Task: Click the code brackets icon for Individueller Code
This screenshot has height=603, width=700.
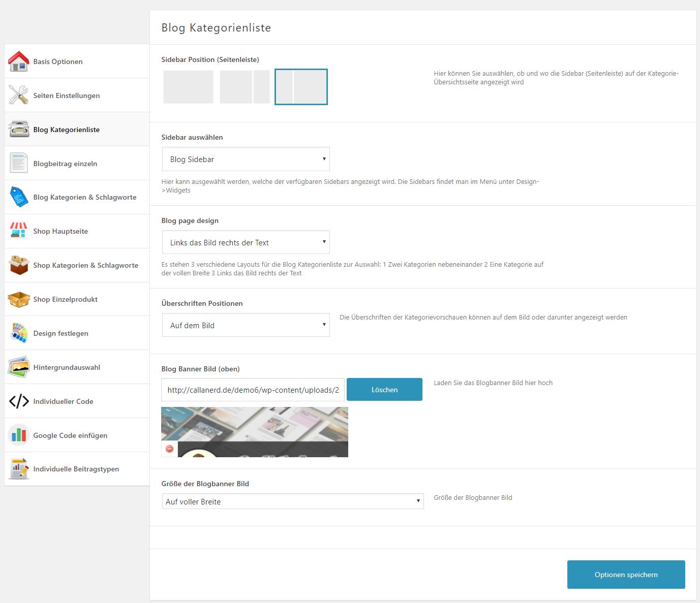Action: click(19, 401)
